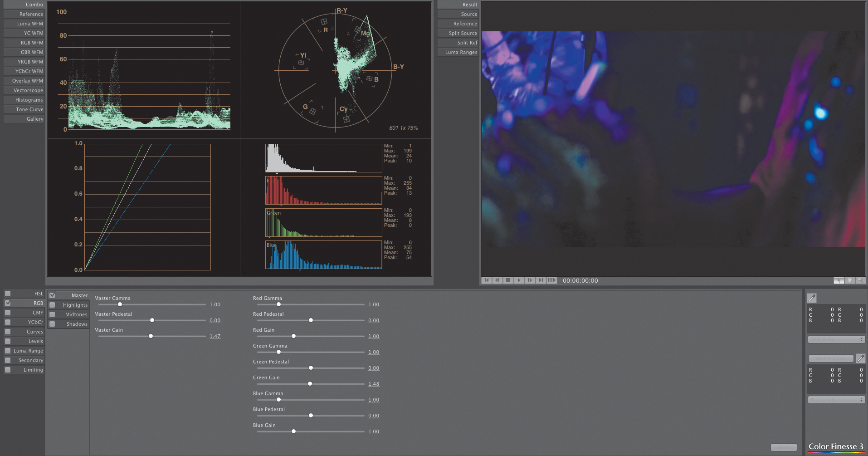Adjust the Green Gain slider
The width and height of the screenshot is (868, 456).
(311, 384)
